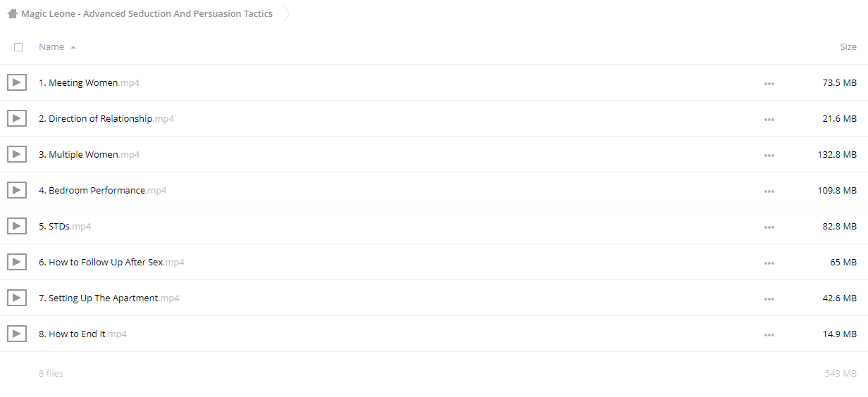Show more actions for 5. STDs.mp4
This screenshot has height=397, width=868.
769,227
